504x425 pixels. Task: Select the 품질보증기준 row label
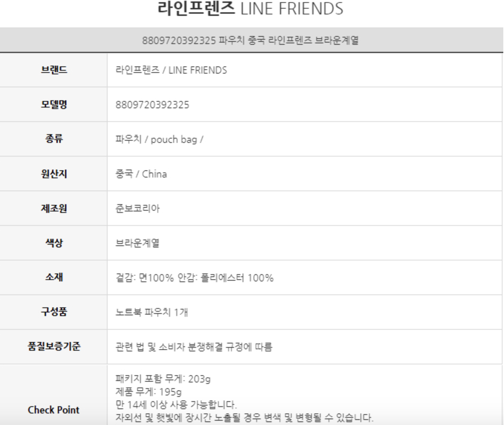(x=54, y=346)
